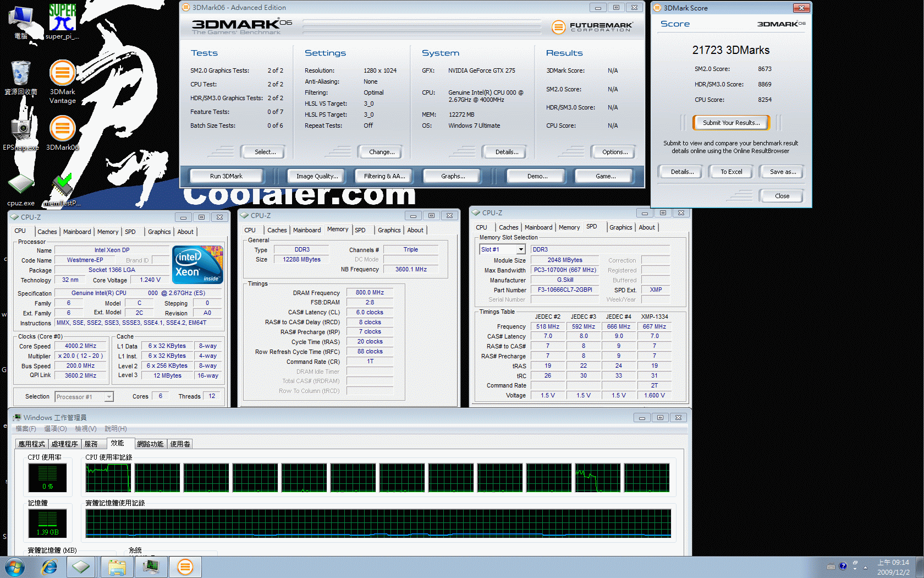924x578 pixels.
Task: Click the CPU usage meter in Task Manager
Action: pos(47,477)
